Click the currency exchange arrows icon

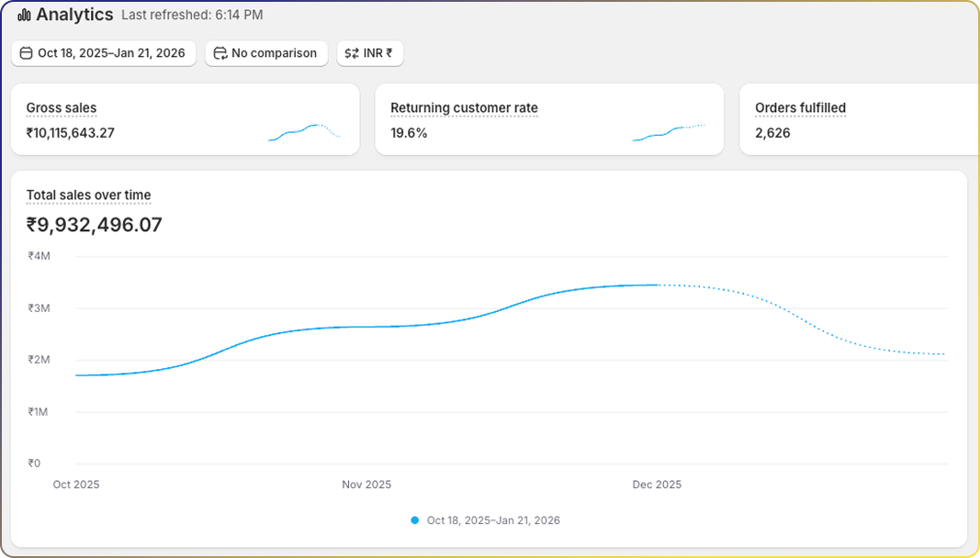tap(352, 53)
